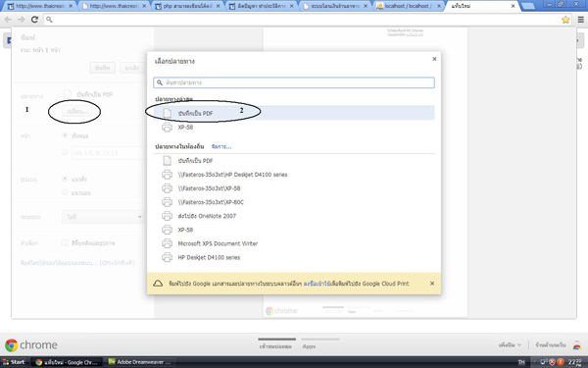Click the search destinations field
588x368 pixels.
pyautogui.click(x=294, y=82)
